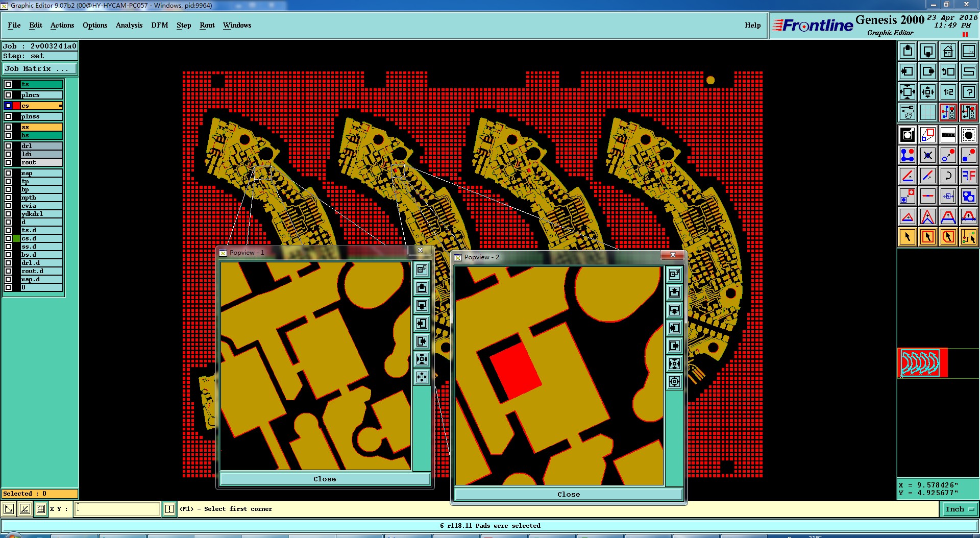Click the blue X delete point icon
980x538 pixels.
tap(928, 155)
